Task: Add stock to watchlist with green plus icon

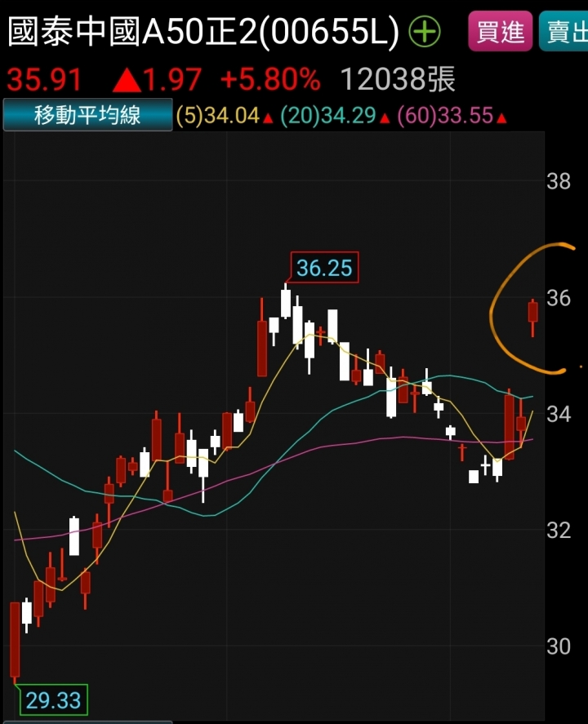Action: click(x=425, y=31)
